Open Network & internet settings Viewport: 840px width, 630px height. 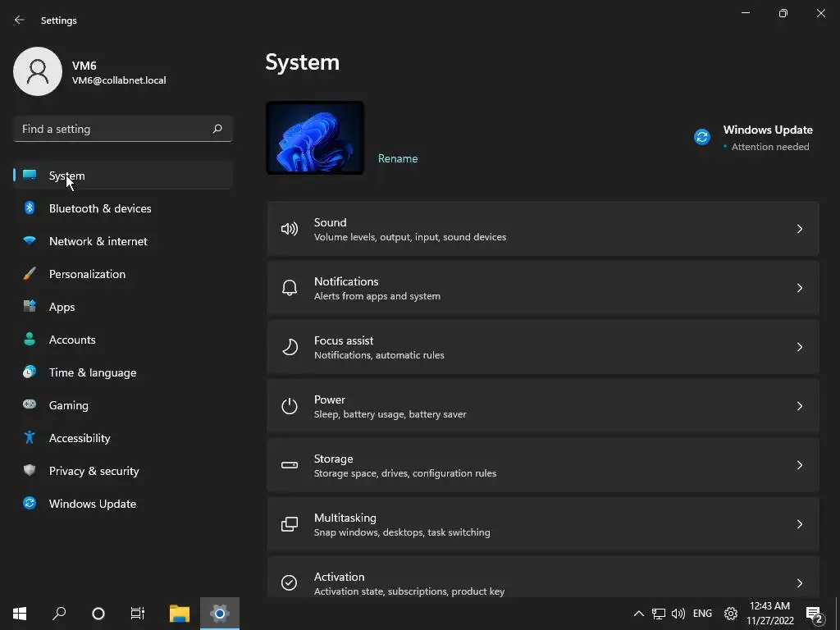(98, 241)
